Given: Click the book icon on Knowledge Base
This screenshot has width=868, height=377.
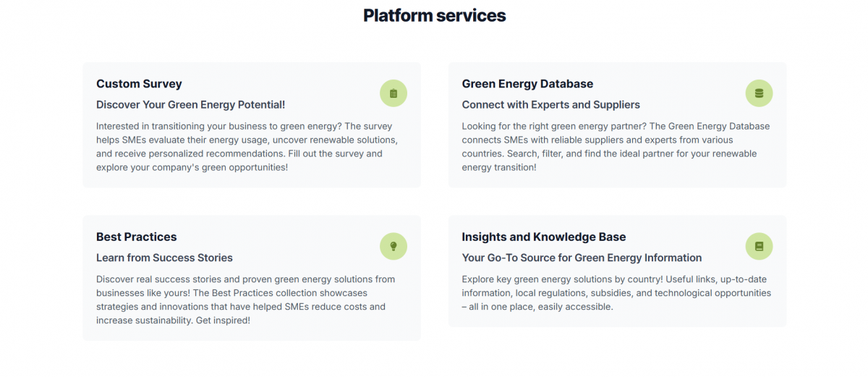Looking at the screenshot, I should tap(759, 246).
